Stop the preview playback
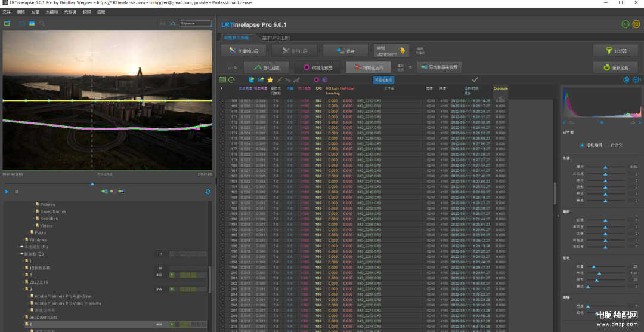Screen dimensions: 644x332 pyautogui.click(x=17, y=192)
